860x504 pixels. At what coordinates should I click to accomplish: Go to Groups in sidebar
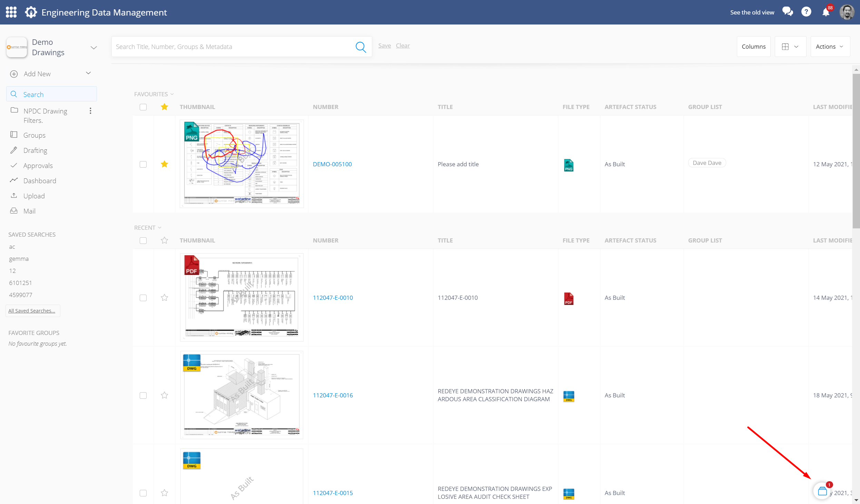pos(34,135)
